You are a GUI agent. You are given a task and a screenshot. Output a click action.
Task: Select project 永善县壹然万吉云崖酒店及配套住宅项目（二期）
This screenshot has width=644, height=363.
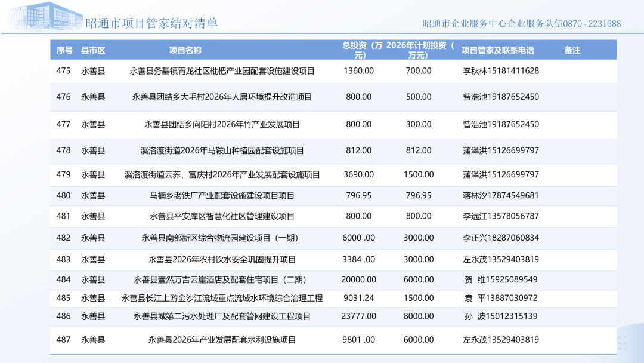tap(220, 280)
